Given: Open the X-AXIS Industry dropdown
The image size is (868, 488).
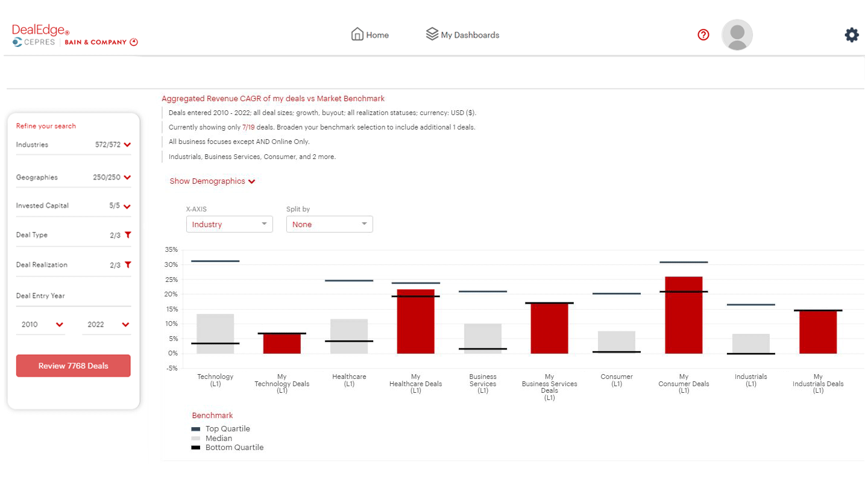Looking at the screenshot, I should click(x=229, y=224).
